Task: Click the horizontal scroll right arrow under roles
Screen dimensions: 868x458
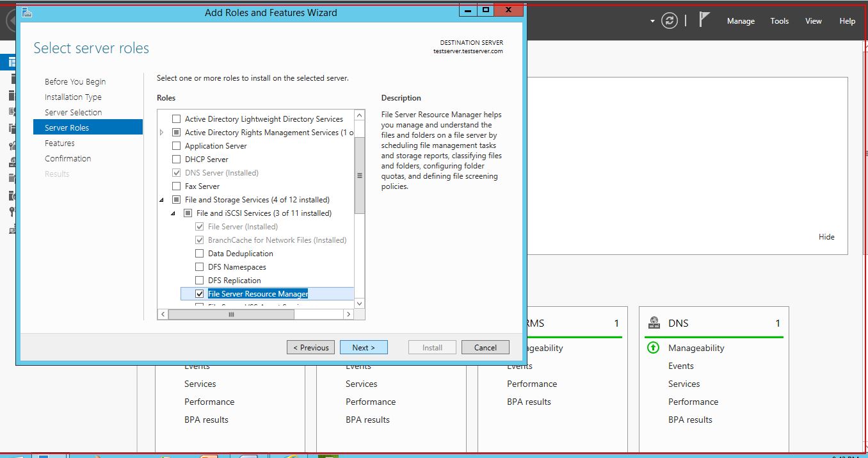Action: coord(348,314)
